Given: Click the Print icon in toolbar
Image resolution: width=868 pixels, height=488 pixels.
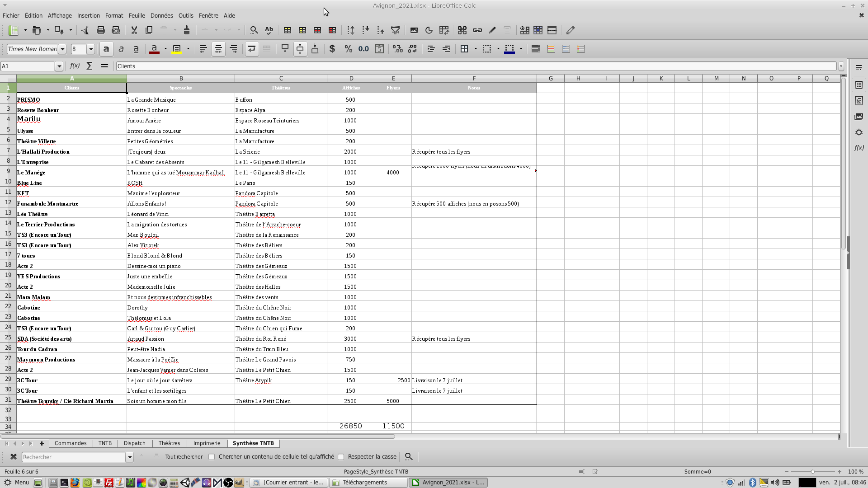Looking at the screenshot, I should click(100, 30).
